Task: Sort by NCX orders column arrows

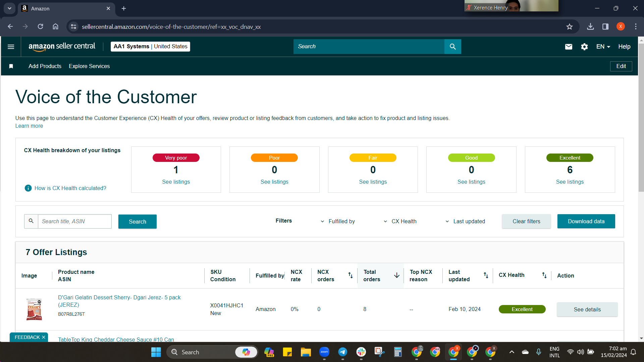Action: tap(351, 275)
